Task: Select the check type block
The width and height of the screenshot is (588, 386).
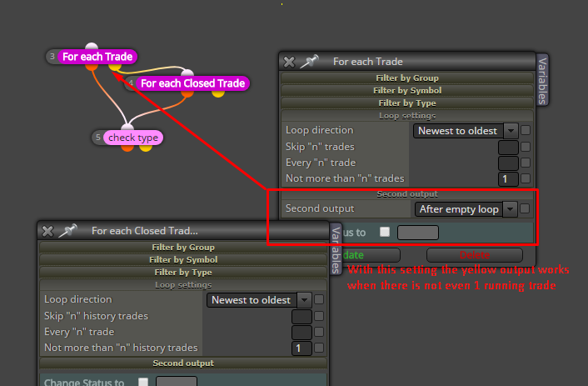Action: [x=133, y=138]
